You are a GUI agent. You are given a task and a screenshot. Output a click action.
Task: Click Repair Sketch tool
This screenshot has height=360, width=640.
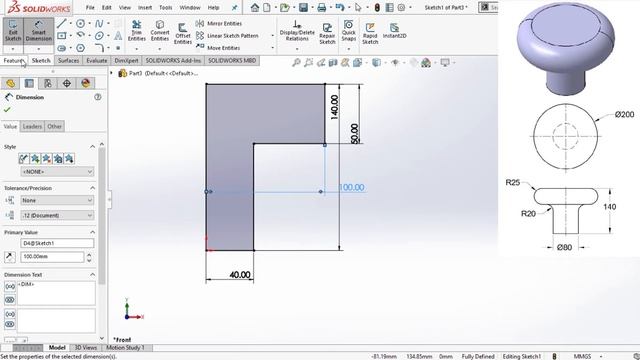pos(327,33)
